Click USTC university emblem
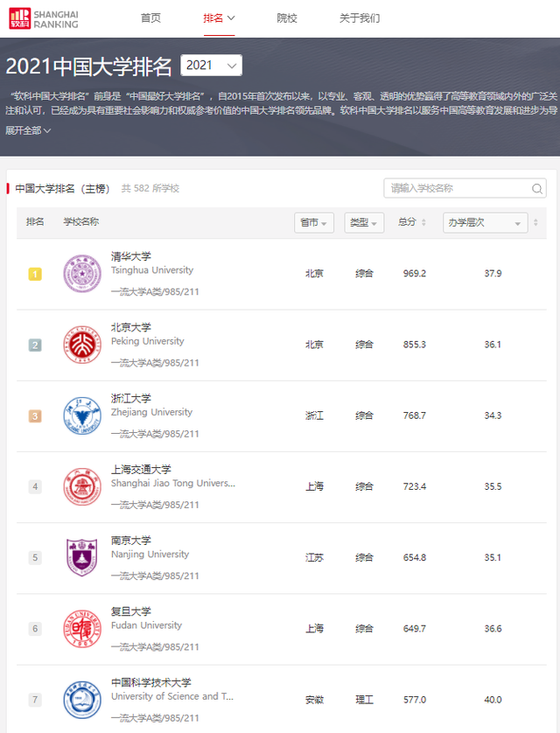 click(x=82, y=700)
